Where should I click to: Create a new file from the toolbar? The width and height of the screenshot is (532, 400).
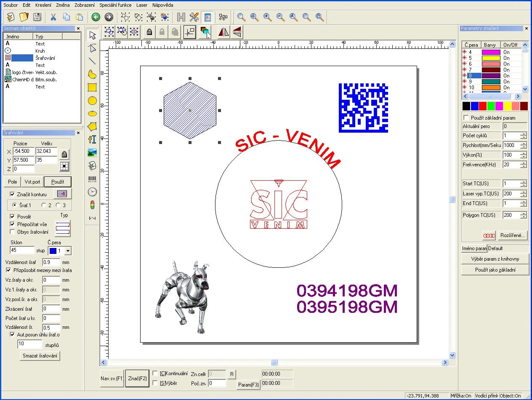click(11, 17)
